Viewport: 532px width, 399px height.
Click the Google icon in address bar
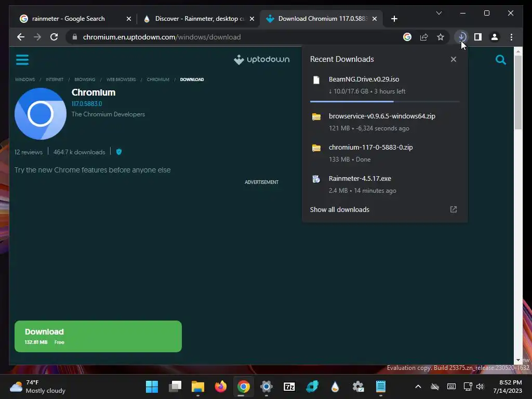pyautogui.click(x=407, y=37)
